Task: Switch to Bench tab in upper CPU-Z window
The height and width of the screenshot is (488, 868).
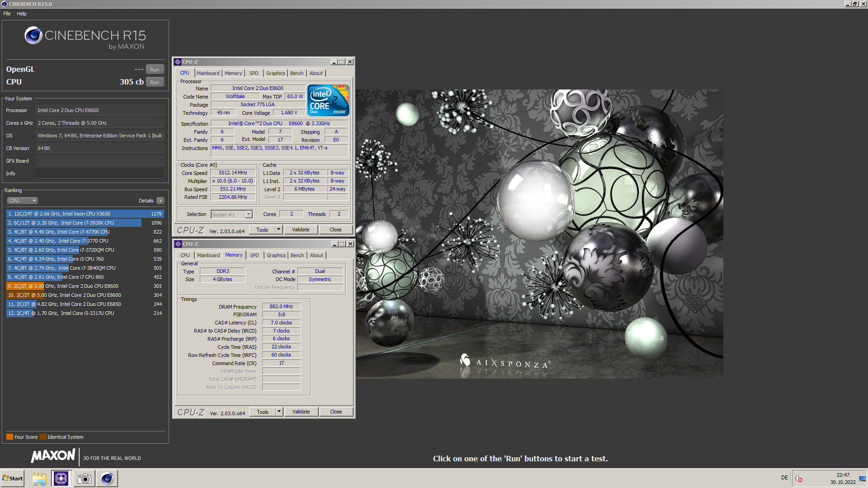Action: pyautogui.click(x=297, y=73)
